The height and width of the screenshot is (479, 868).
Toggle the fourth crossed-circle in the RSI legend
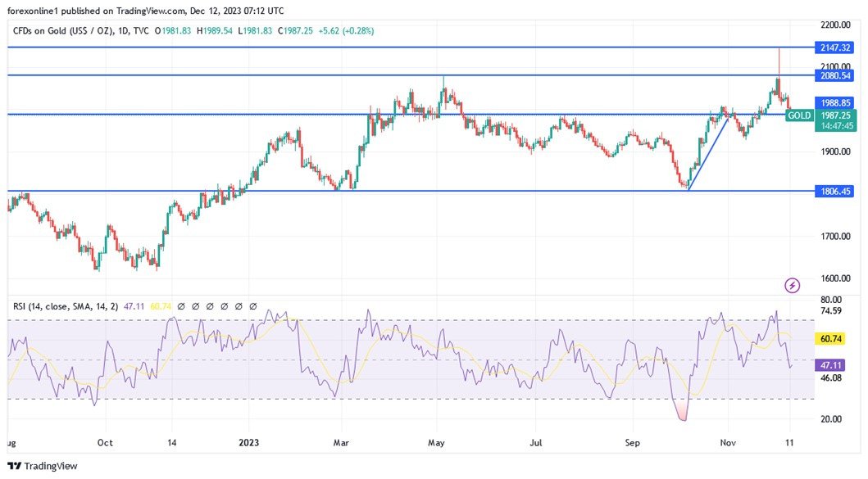(225, 306)
